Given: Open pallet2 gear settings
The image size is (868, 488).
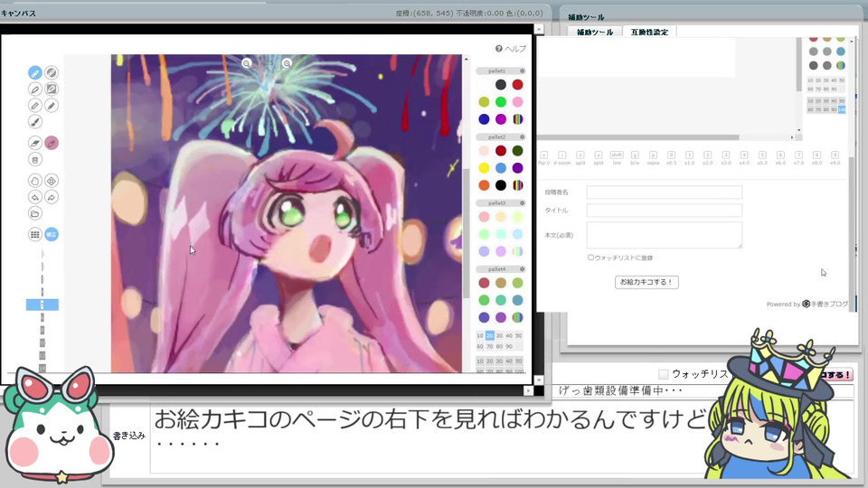Looking at the screenshot, I should click(522, 136).
